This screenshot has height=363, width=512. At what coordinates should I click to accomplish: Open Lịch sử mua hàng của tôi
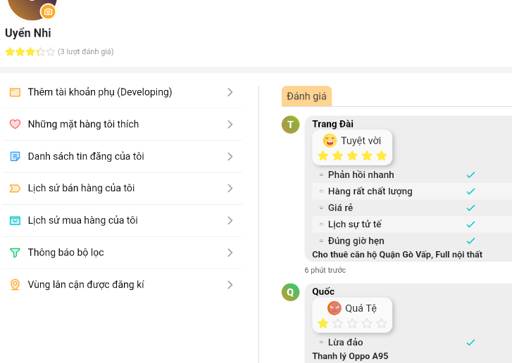(x=122, y=220)
